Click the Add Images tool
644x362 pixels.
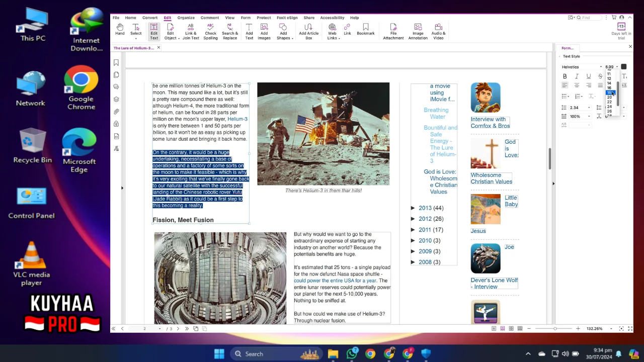click(264, 31)
